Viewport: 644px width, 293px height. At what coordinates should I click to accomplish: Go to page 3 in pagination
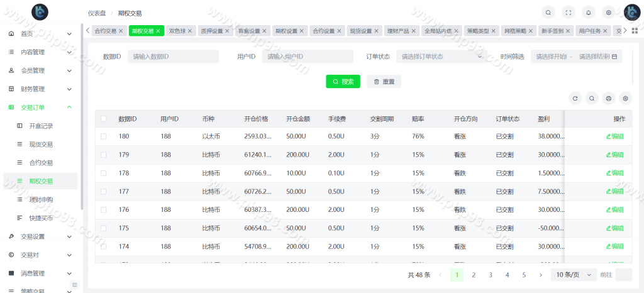(491, 275)
